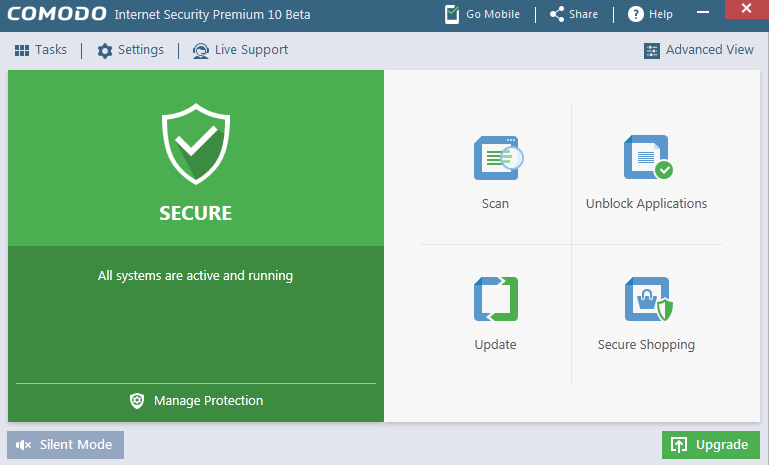The height and width of the screenshot is (465, 769).
Task: Click the Upgrade button text
Action: point(722,445)
